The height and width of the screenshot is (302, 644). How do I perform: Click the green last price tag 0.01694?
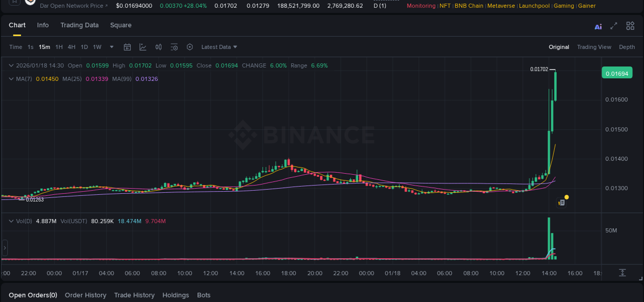pyautogui.click(x=617, y=73)
